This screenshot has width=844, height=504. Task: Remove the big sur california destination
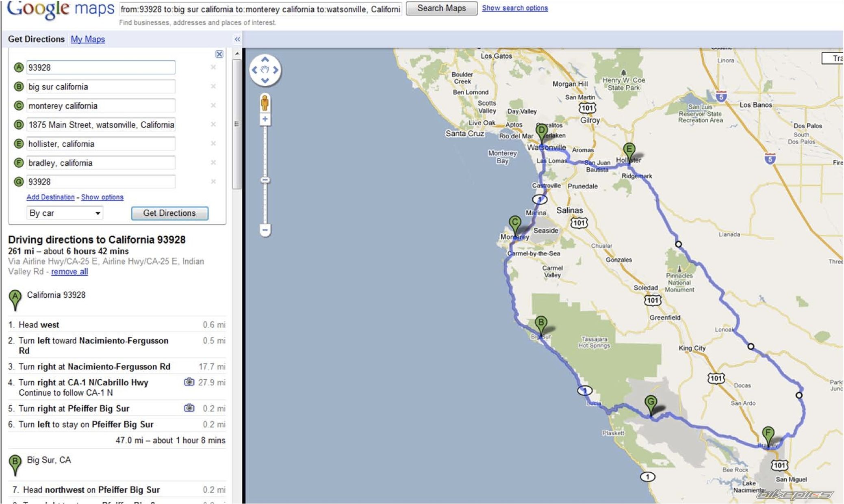coord(213,86)
